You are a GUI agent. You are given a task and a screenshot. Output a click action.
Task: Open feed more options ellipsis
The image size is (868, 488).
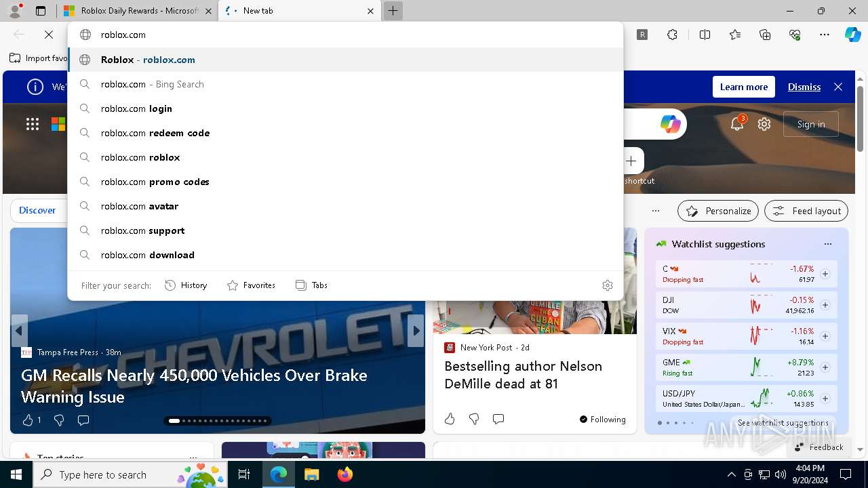point(655,211)
